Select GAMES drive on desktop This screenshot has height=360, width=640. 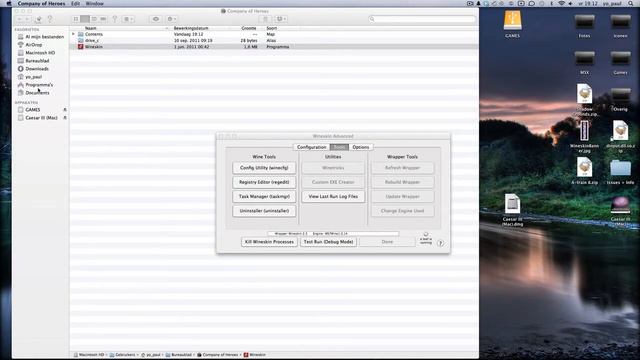(512, 24)
